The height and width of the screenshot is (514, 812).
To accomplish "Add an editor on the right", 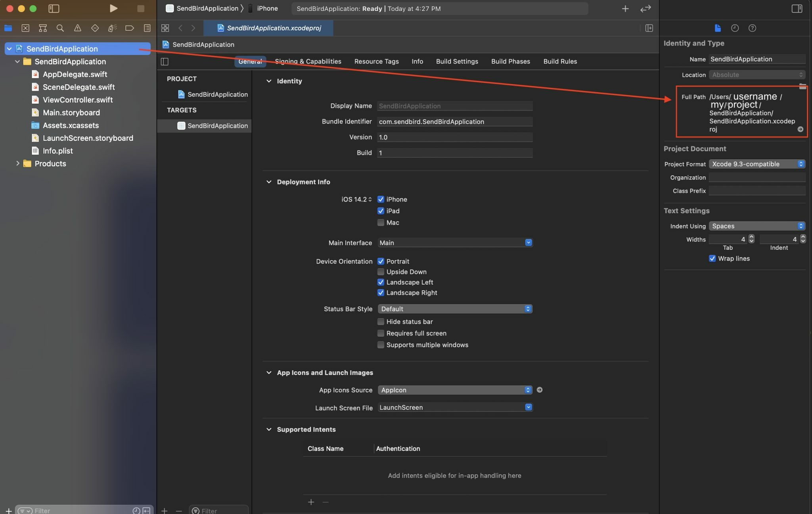I will [649, 28].
